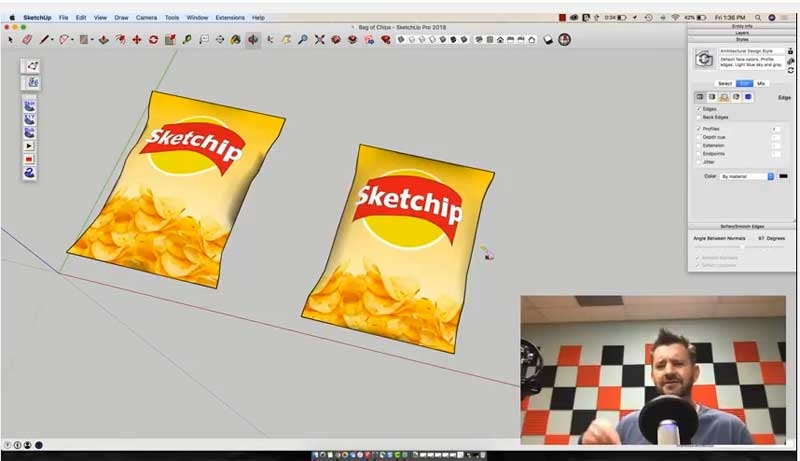Activate the Line pencil tool
The height and width of the screenshot is (461, 800).
point(44,39)
